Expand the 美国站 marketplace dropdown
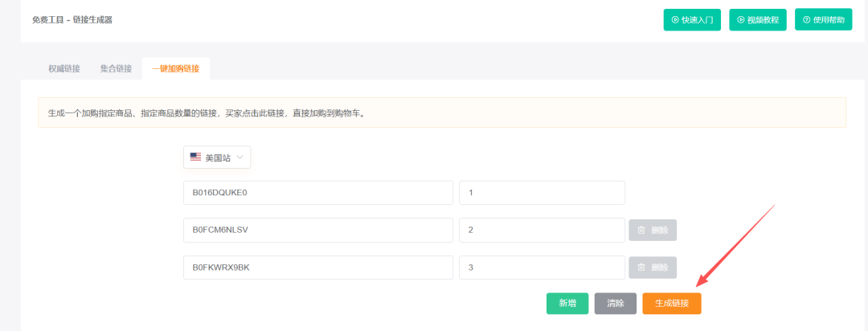The height and width of the screenshot is (331, 868). pyautogui.click(x=217, y=157)
